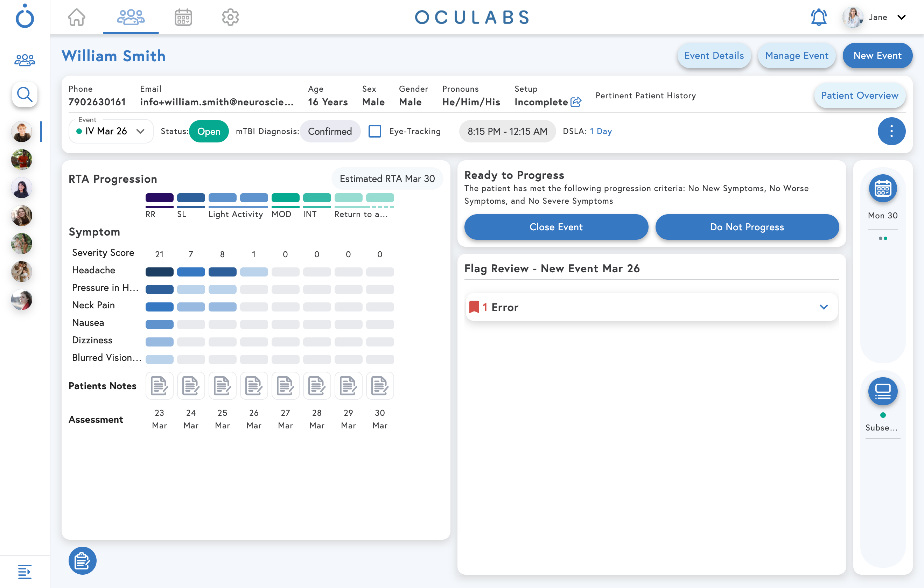The image size is (924, 588).
Task: Click the Blurred Vision symptom label
Action: (x=107, y=358)
